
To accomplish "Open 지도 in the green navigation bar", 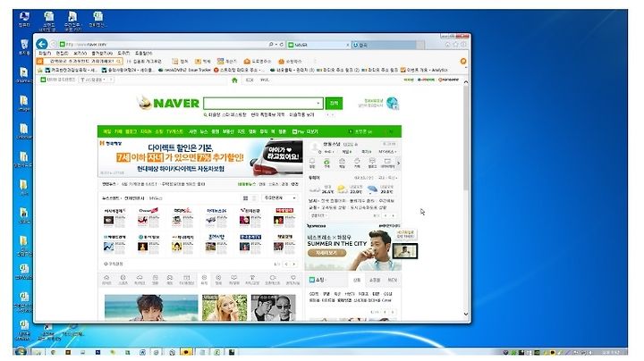I will click(241, 131).
